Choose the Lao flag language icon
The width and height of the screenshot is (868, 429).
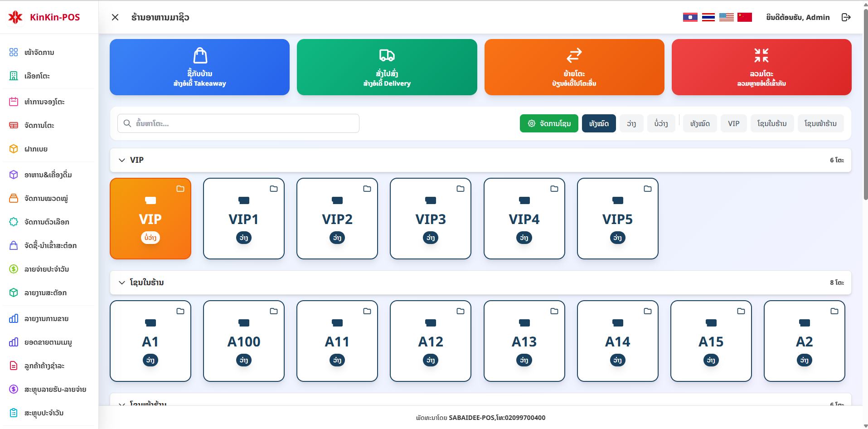click(x=690, y=17)
